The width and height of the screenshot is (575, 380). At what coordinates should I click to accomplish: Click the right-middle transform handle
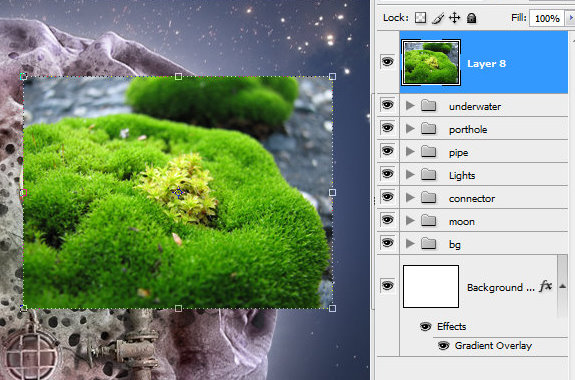(x=332, y=192)
